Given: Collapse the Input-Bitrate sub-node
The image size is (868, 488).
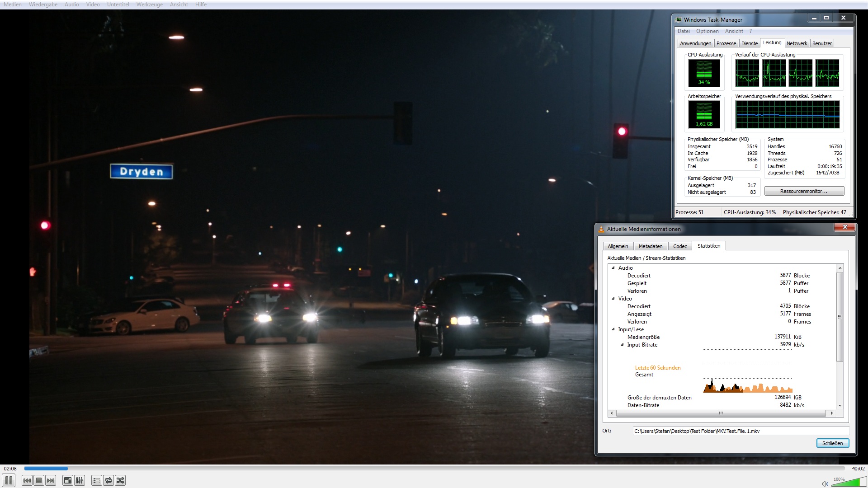Looking at the screenshot, I should [623, 345].
